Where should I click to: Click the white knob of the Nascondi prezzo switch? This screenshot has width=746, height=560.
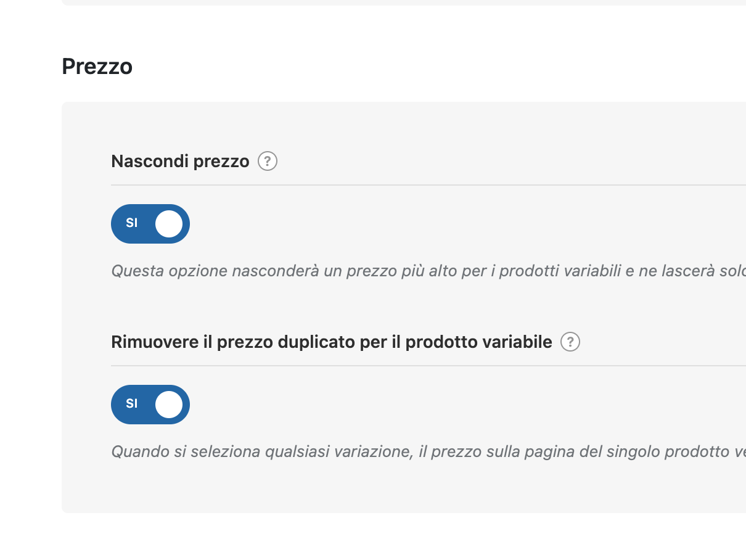click(x=169, y=224)
